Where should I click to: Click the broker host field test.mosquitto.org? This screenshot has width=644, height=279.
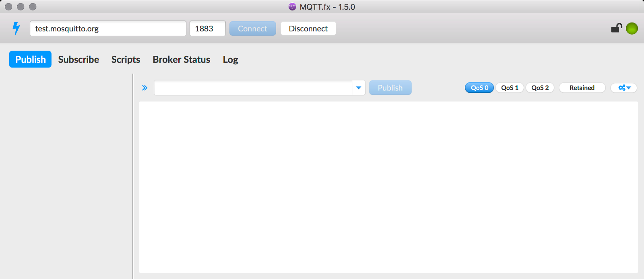click(x=108, y=29)
